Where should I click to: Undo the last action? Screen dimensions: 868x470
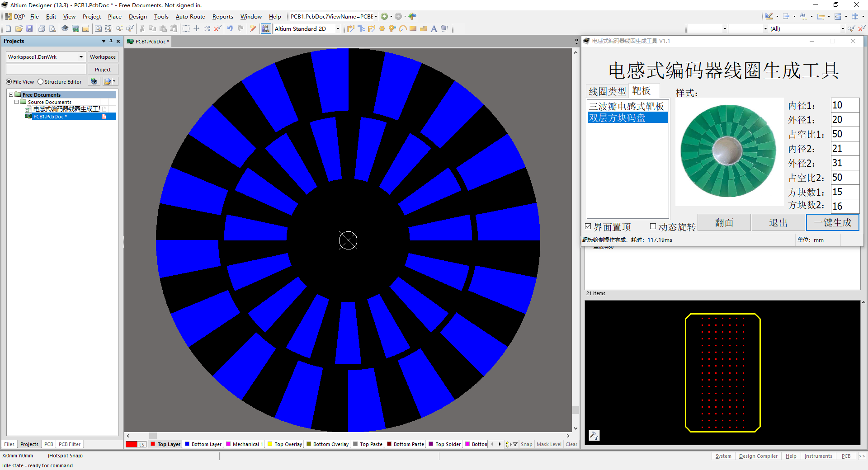(x=230, y=28)
